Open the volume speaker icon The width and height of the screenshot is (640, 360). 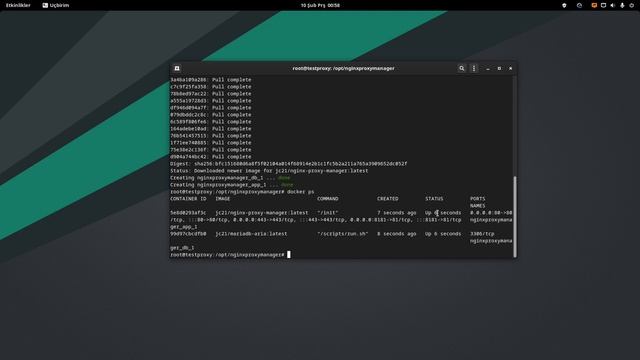click(x=613, y=5)
